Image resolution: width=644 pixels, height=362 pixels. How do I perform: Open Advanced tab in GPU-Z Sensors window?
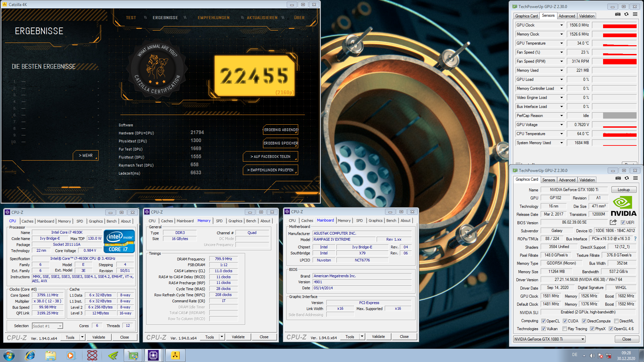tap(567, 16)
